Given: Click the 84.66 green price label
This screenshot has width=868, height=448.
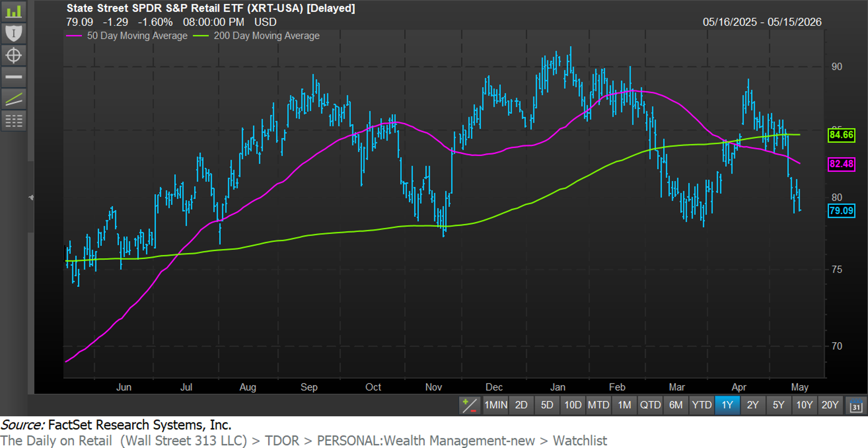Looking at the screenshot, I should [842, 135].
